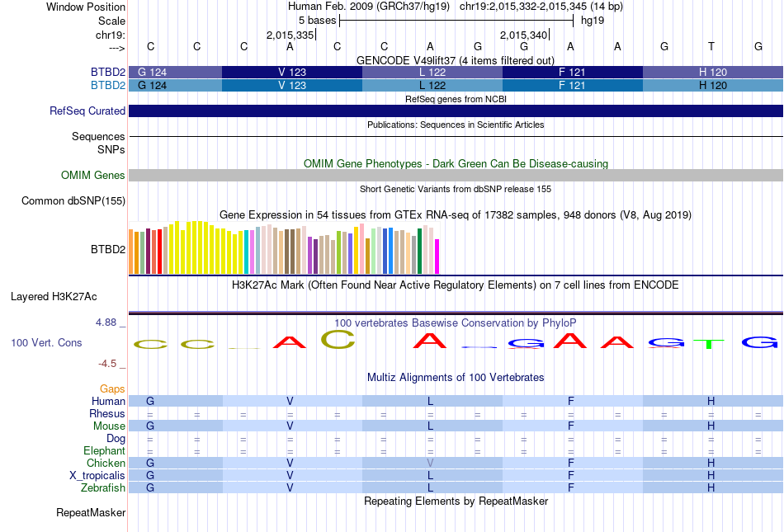Click the RefSeq genes from NCBI title
This screenshot has width=784, height=532.
[x=456, y=99]
